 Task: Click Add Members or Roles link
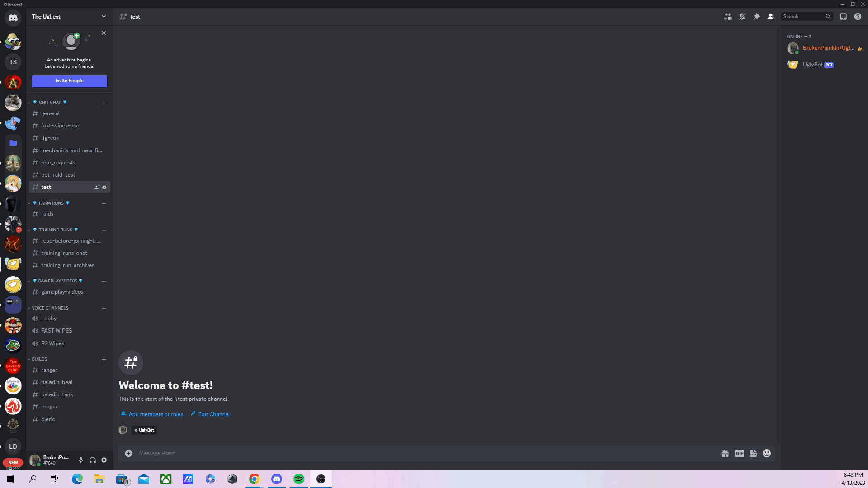point(151,414)
